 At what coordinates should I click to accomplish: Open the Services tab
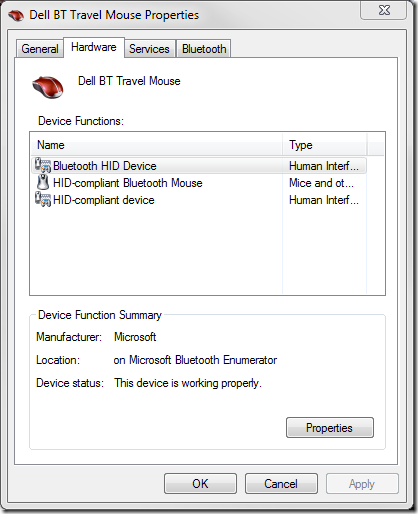coord(149,49)
